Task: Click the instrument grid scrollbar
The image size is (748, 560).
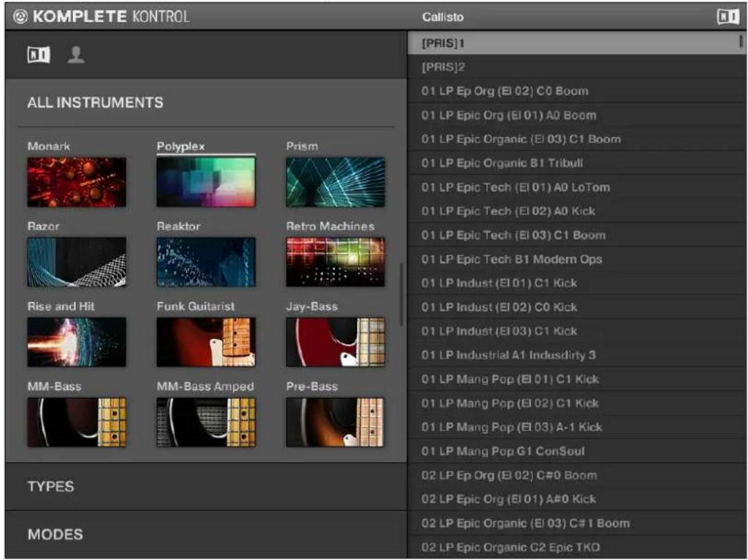Action: pyautogui.click(x=402, y=294)
